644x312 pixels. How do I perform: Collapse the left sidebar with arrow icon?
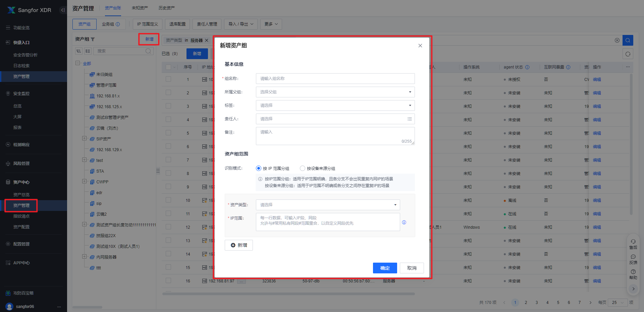coord(62,10)
